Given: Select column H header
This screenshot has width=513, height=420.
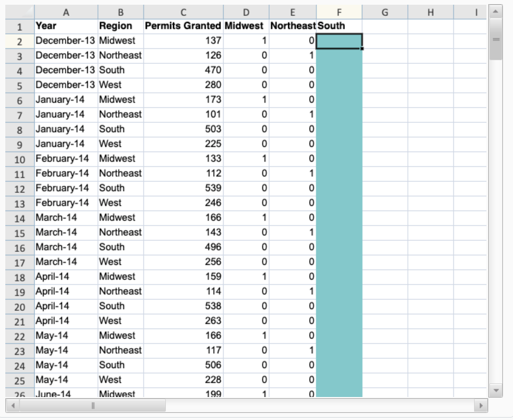Looking at the screenshot, I should pos(430,12).
